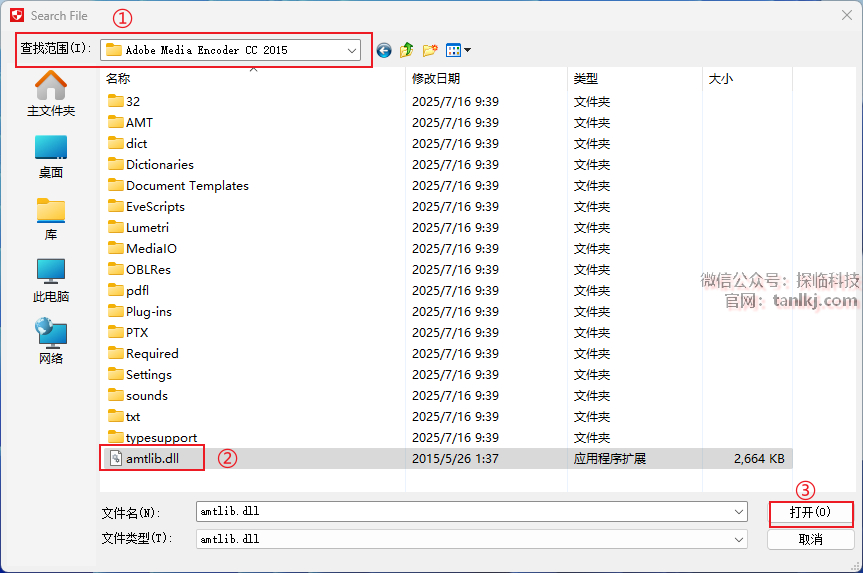This screenshot has width=863, height=573.
Task: Click the 2015/5/26 1:37 date cell
Action: click(455, 459)
